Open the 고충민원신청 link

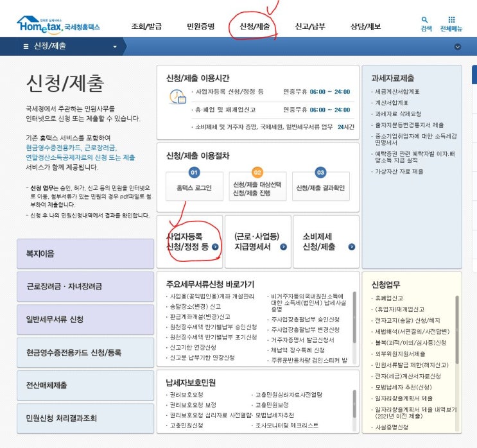coord(186,425)
